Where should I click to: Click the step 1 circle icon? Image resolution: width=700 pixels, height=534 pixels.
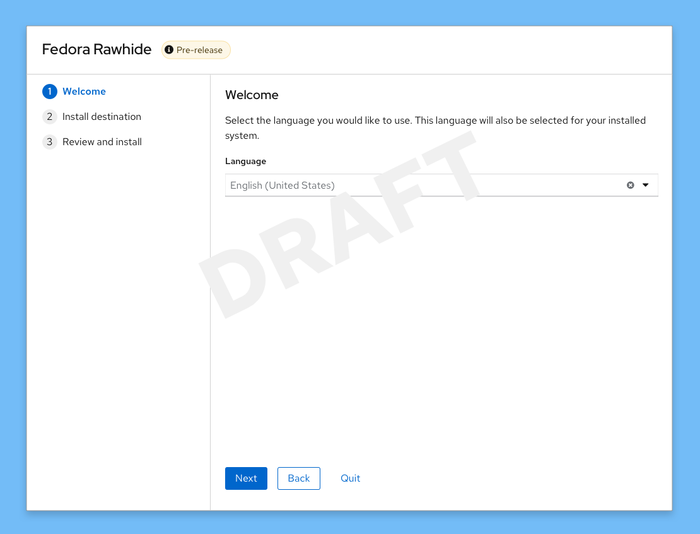click(50, 92)
